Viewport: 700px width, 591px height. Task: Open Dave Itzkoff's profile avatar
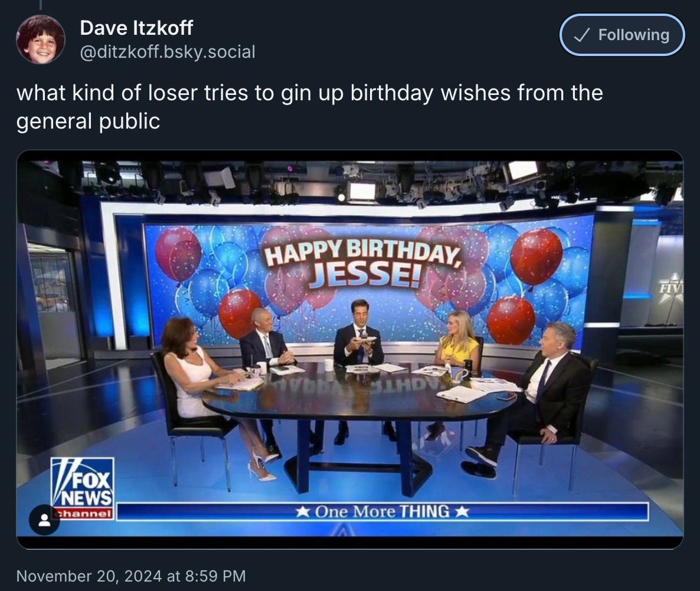coord(41,40)
